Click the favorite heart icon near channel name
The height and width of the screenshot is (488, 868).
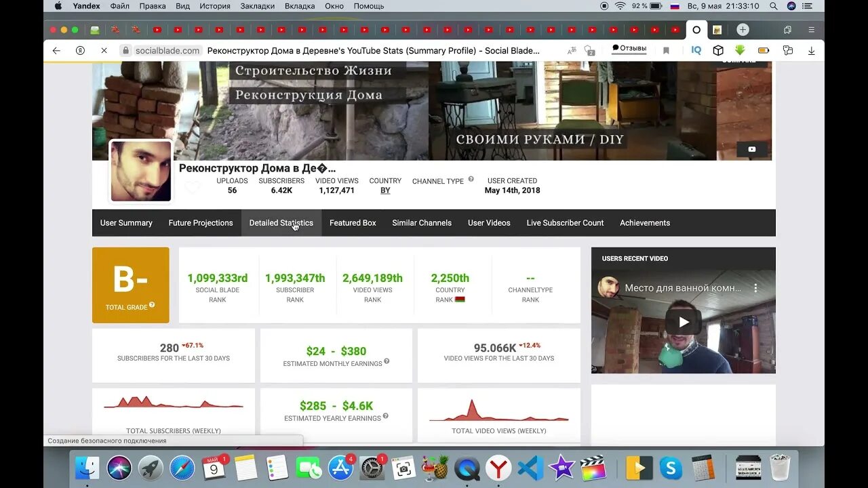coord(193,188)
